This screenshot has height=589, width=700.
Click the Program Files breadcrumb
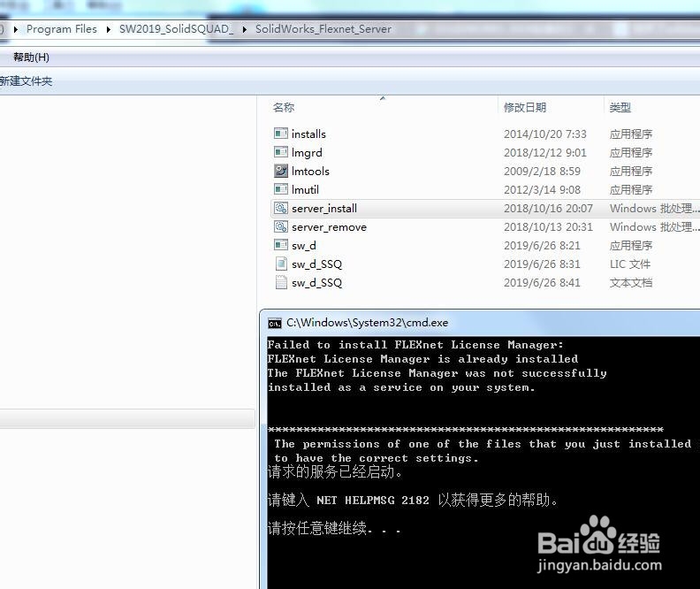(x=62, y=29)
